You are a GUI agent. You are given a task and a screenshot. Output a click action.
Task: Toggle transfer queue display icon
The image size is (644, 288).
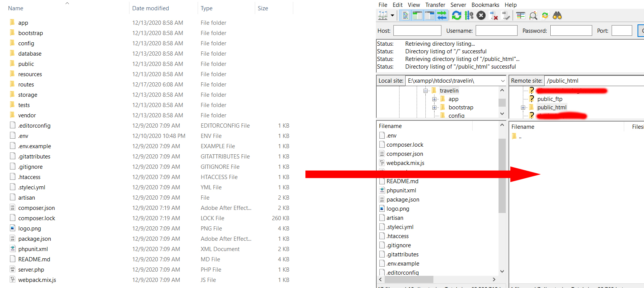[442, 16]
